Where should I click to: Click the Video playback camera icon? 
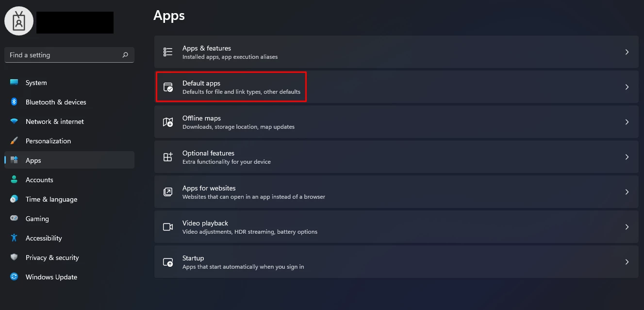click(x=168, y=227)
